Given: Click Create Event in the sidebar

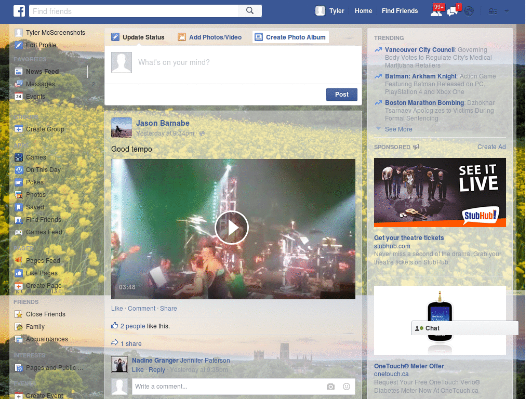Looking at the screenshot, I should 39,396.
